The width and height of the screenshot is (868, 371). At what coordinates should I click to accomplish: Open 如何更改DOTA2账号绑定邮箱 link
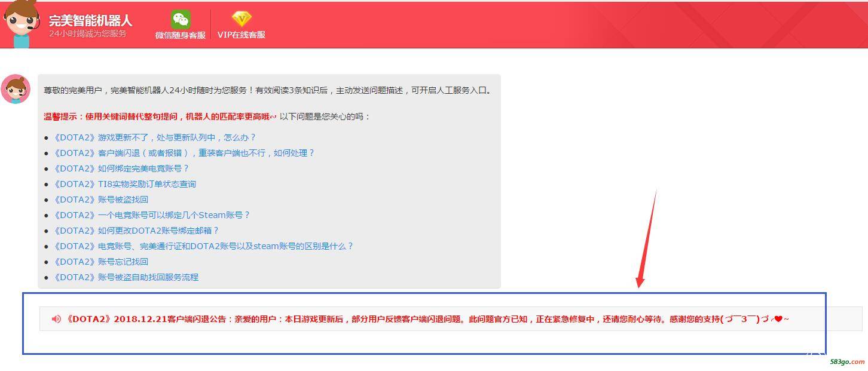(x=136, y=231)
